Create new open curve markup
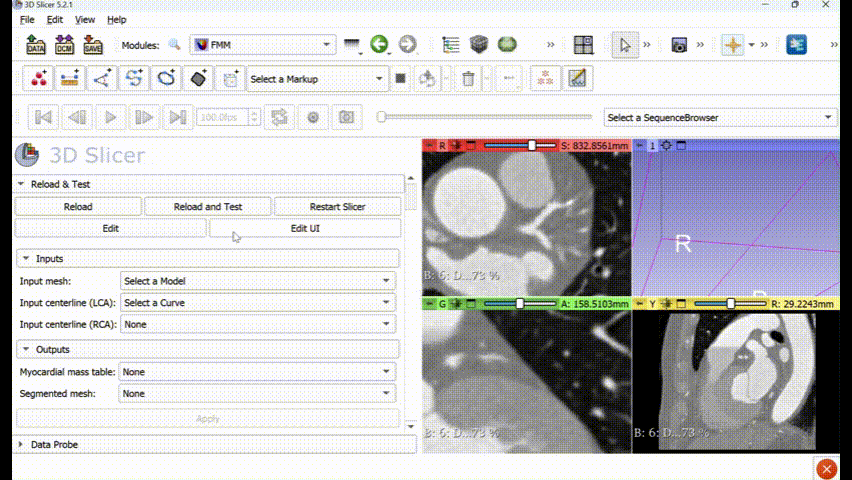 pyautogui.click(x=134, y=79)
